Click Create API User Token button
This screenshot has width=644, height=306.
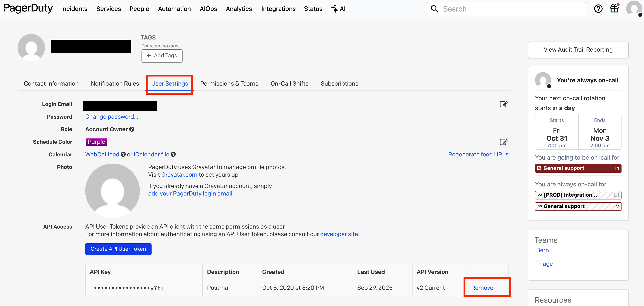(118, 249)
